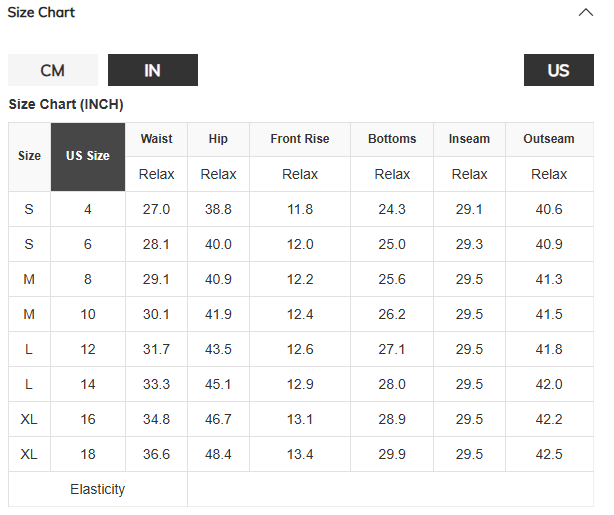Collapse the Size Chart section chevron

click(x=586, y=13)
